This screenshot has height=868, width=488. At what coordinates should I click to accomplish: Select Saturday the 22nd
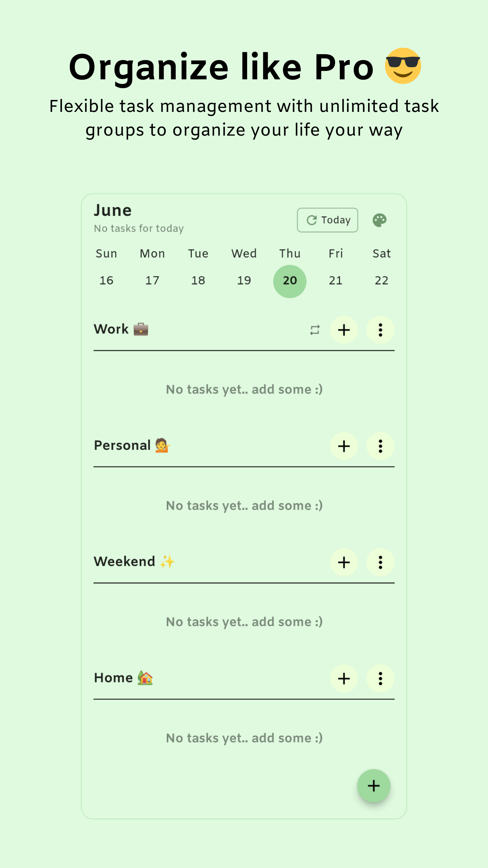tap(382, 281)
